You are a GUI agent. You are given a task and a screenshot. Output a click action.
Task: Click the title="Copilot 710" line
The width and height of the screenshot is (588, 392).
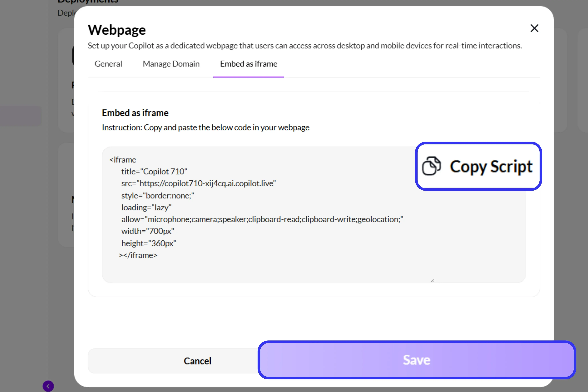coord(154,171)
